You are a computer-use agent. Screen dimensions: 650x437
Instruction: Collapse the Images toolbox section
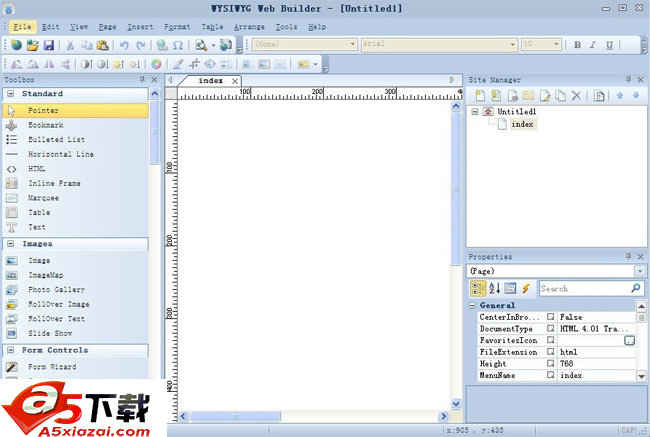[x=11, y=244]
